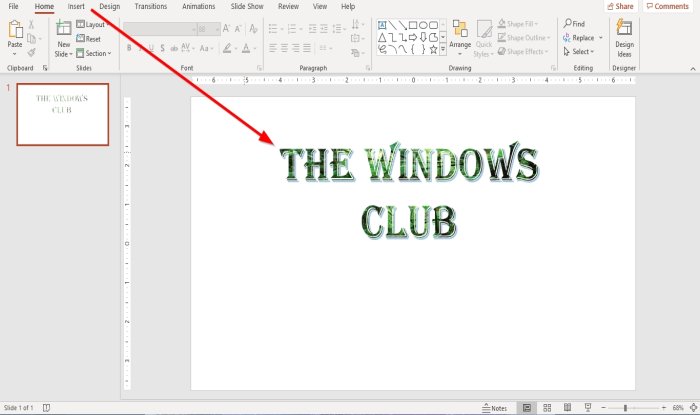Open the Replace dropdown arrow
Image resolution: width=700 pixels, height=415 pixels.
[601, 38]
